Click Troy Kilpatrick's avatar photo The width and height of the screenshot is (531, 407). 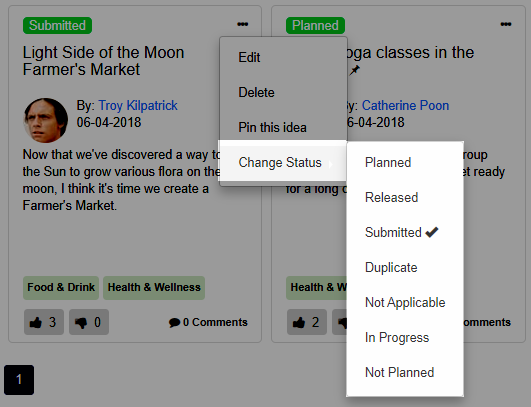45,120
